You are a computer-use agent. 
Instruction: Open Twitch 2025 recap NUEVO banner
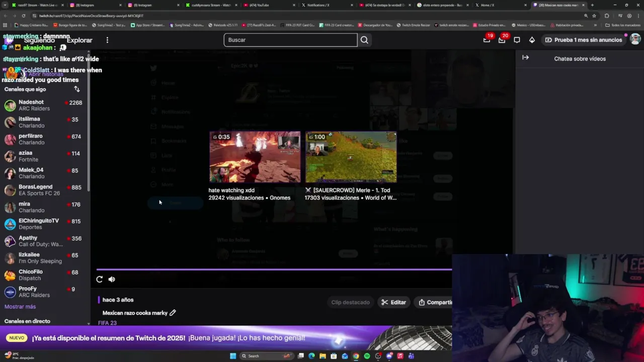point(226,338)
